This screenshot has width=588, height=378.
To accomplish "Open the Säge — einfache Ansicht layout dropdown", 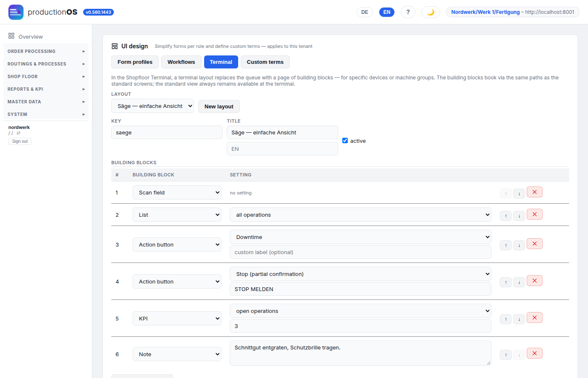I will point(152,106).
